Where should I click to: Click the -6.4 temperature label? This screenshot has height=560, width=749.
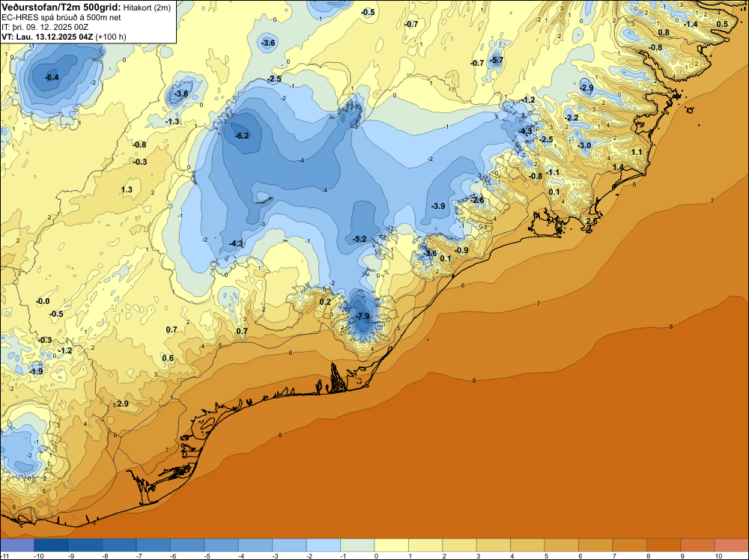52,77
